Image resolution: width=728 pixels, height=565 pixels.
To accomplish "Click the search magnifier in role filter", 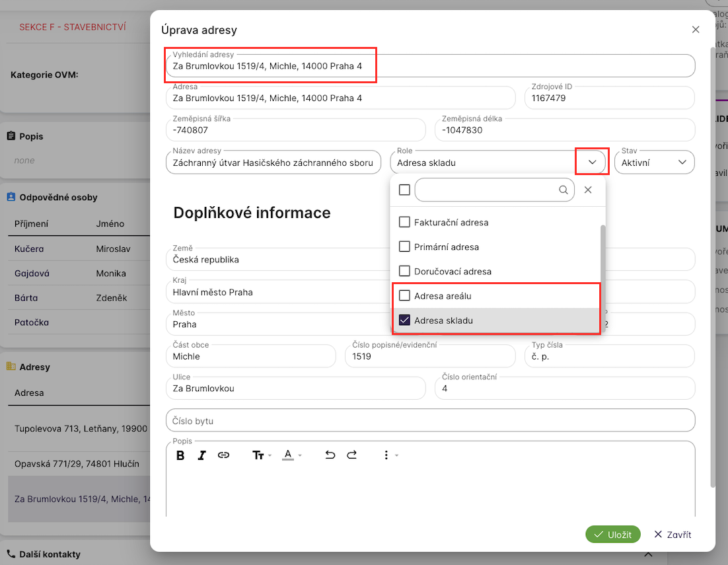I will pos(564,190).
